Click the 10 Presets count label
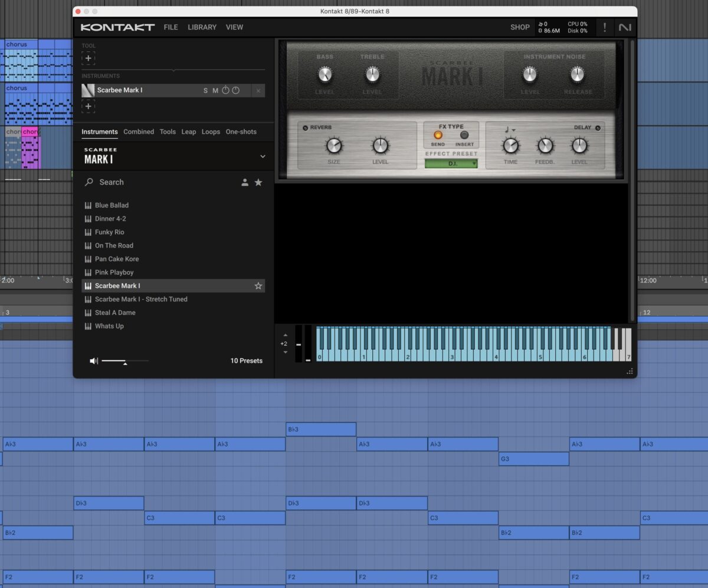Viewport: 708px width, 588px height. (x=247, y=361)
